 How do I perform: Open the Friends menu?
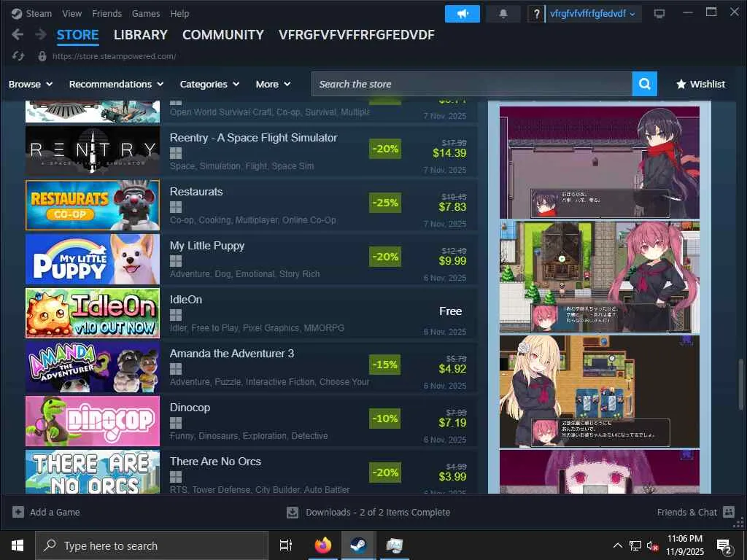107,13
